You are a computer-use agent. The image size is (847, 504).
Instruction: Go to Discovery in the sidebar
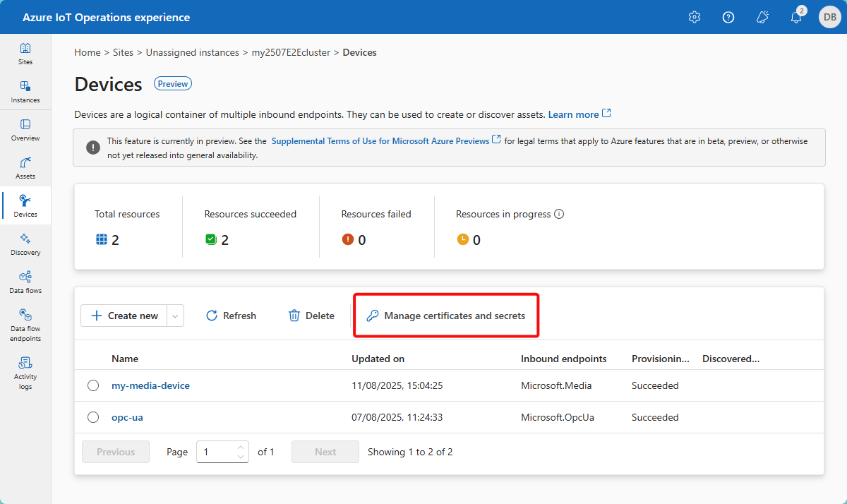(x=25, y=244)
